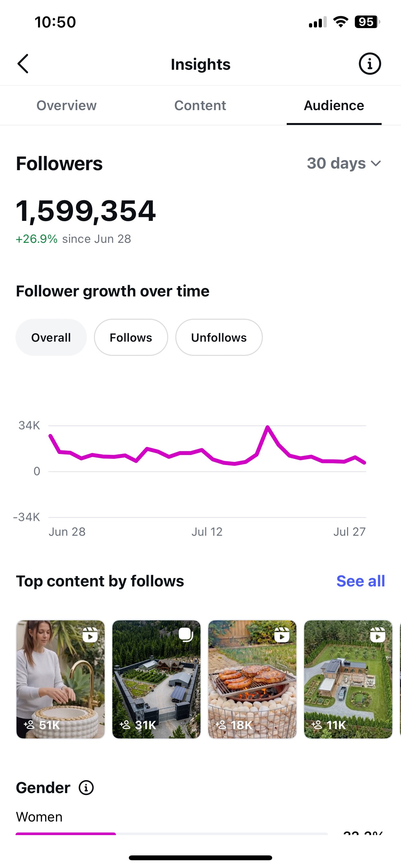401x868 pixels.
Task: Tap the battery indicator showing 95
Action: click(367, 22)
